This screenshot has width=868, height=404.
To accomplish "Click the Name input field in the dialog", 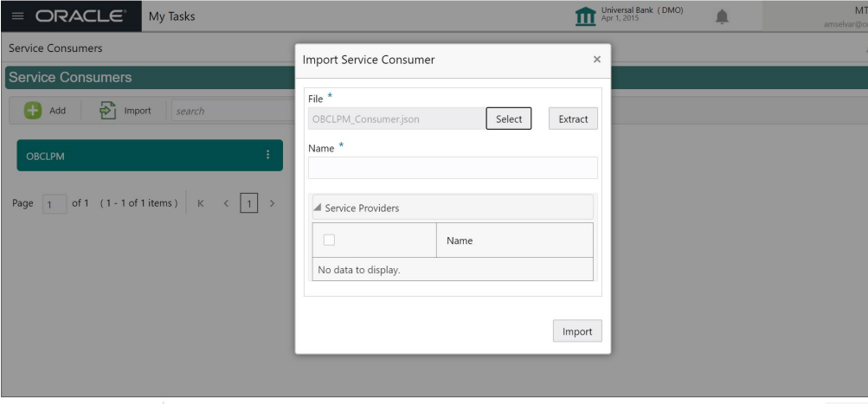I will (453, 168).
